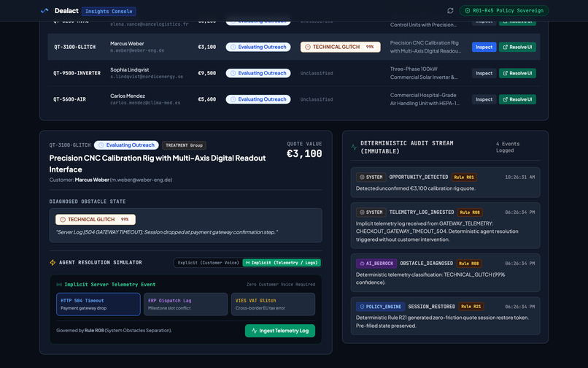588x368 pixels.
Task: Click Evaluating Outreach badge in detail panel
Action: (126, 145)
